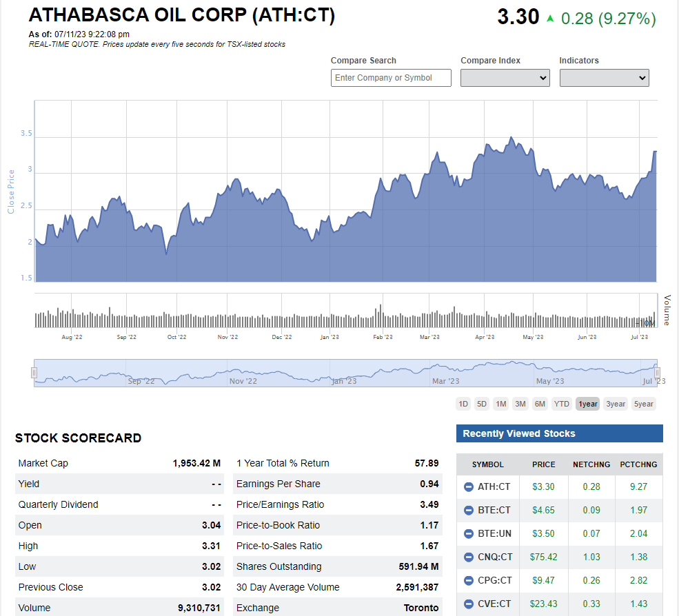
Task: Click the High price 3.31
Action: [212, 546]
